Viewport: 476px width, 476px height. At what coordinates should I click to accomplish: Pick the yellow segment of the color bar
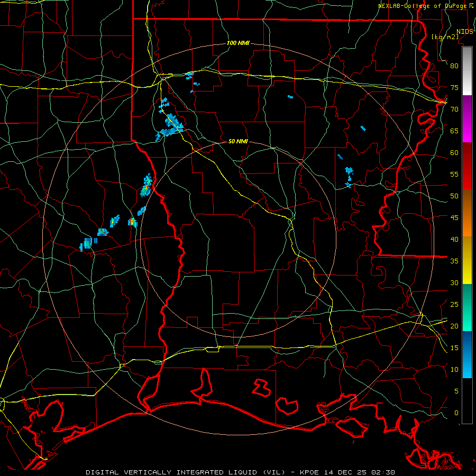pyautogui.click(x=467, y=260)
